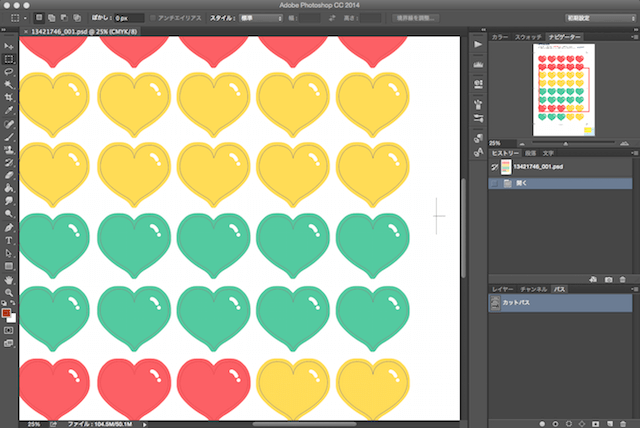Switch to the History (ヒストリー) tab
Screen dimensions: 640x428
tap(505, 153)
